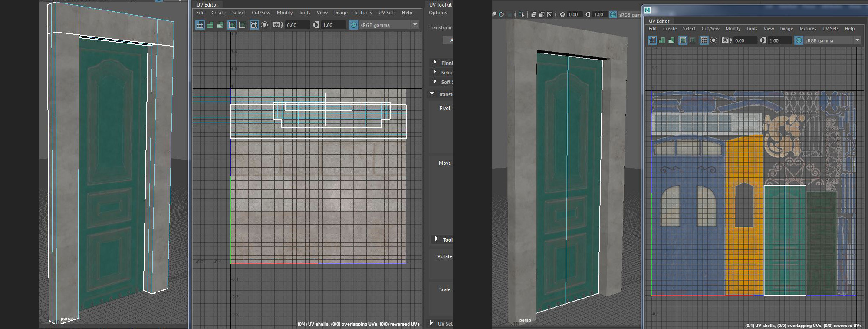Click gamma icon in right viewport toolbar
Screen dimensions: 868x329
click(588, 14)
